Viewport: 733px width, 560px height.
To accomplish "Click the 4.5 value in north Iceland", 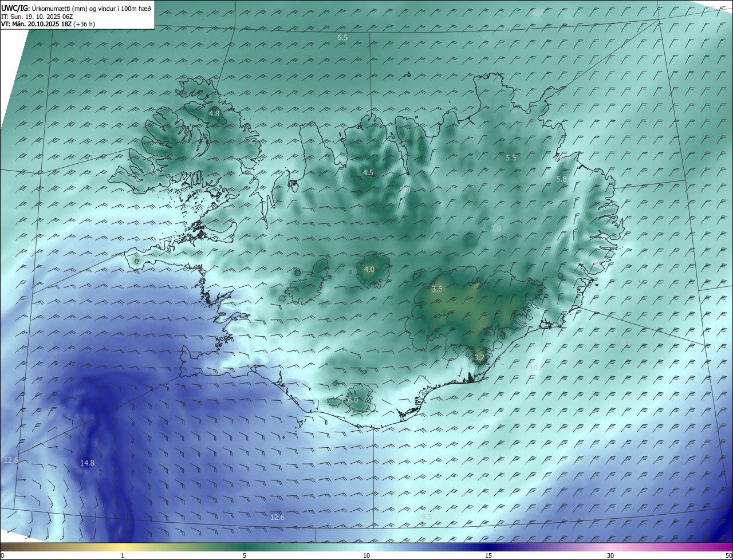I will 368,172.
